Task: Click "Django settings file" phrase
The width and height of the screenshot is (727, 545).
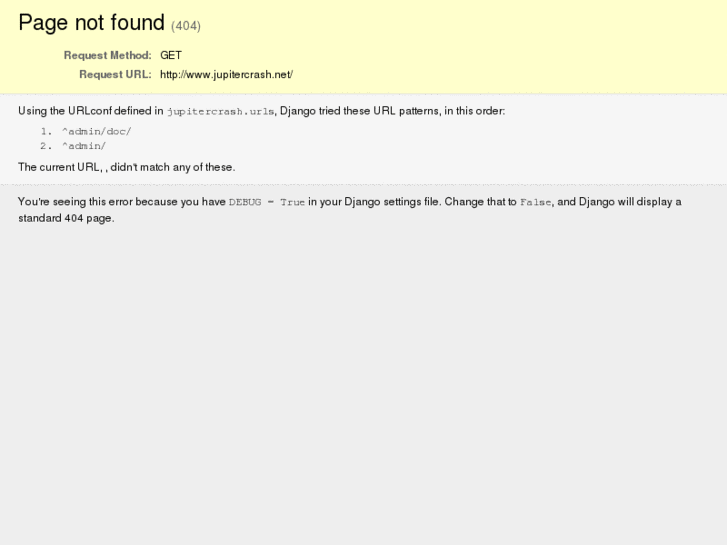Action: tap(381, 202)
